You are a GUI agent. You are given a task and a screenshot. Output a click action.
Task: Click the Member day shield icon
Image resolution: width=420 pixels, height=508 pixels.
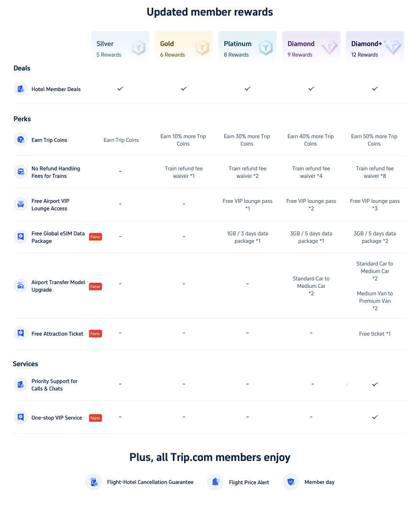tap(291, 482)
